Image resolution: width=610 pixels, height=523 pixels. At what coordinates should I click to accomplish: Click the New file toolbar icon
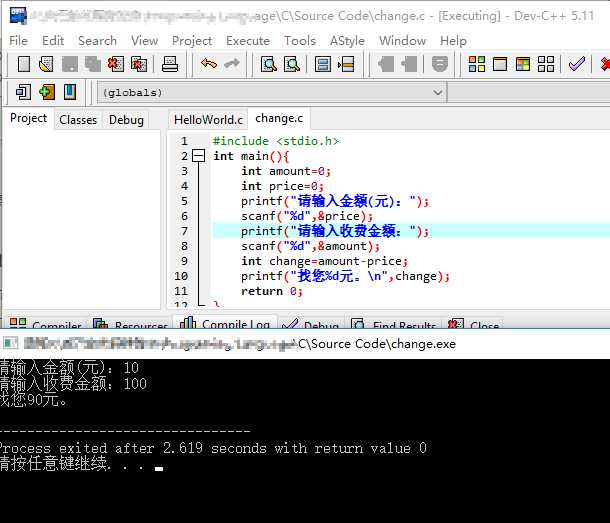pos(24,64)
